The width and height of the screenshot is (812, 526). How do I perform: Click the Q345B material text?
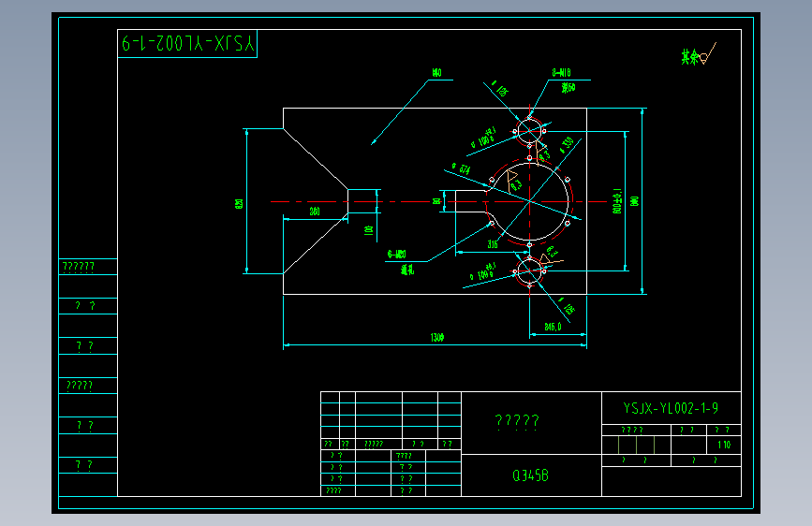(x=530, y=475)
